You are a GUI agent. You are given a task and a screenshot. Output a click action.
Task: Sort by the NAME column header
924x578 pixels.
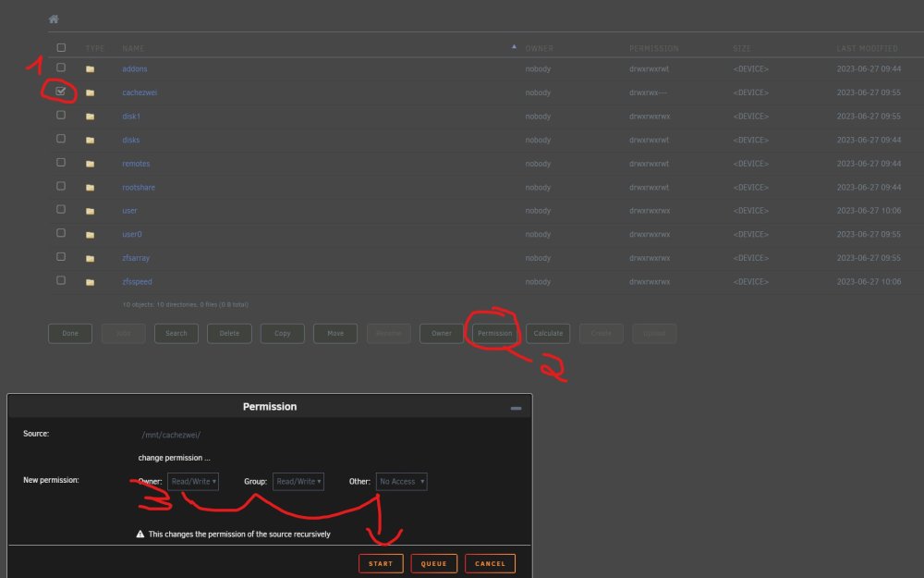click(x=133, y=48)
